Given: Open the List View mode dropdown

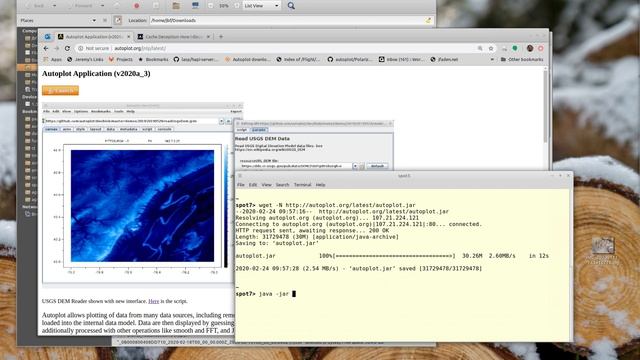Looking at the screenshot, I should pyautogui.click(x=261, y=6).
